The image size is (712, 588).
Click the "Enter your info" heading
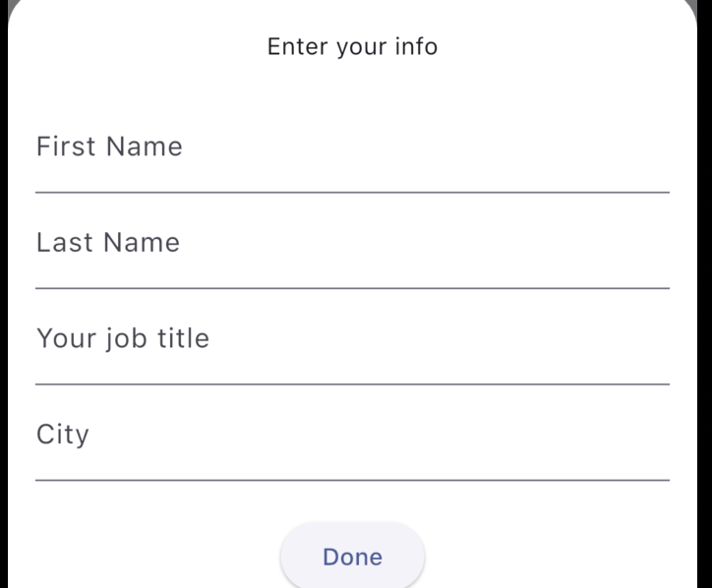(352, 46)
